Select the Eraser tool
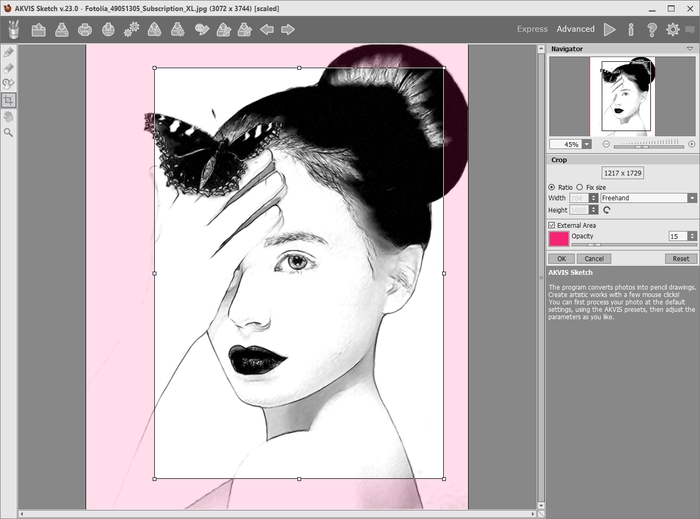 pos(8,68)
